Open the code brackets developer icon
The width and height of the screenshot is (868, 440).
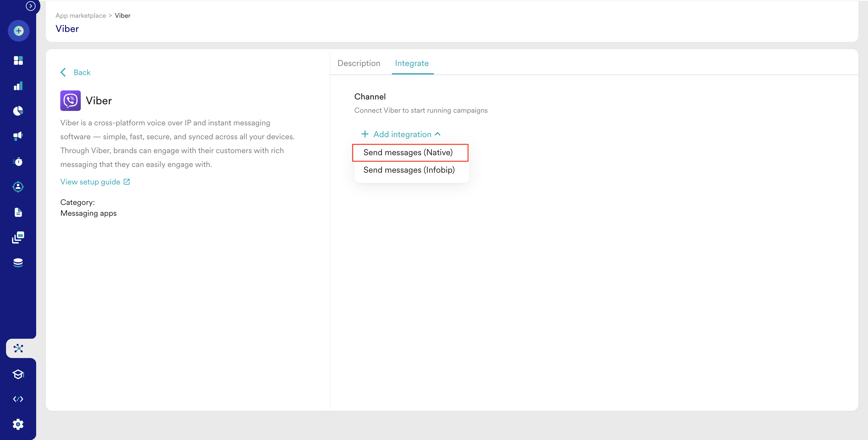(x=18, y=399)
